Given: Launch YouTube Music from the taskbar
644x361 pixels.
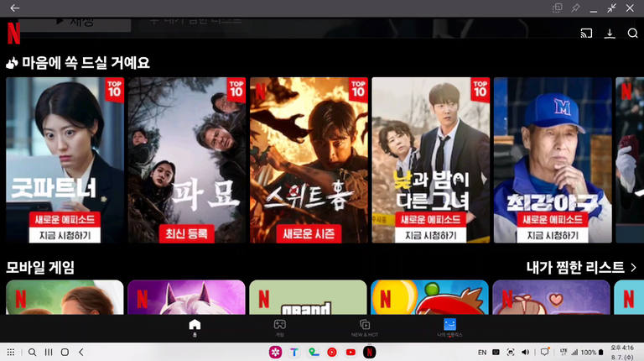Looking at the screenshot, I should coord(332,353).
